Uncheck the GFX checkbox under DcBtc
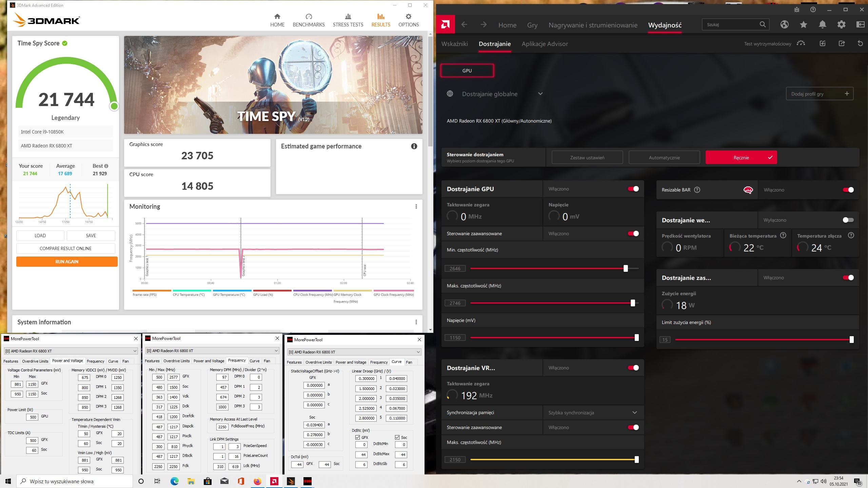This screenshot has height=488, width=868. [358, 438]
